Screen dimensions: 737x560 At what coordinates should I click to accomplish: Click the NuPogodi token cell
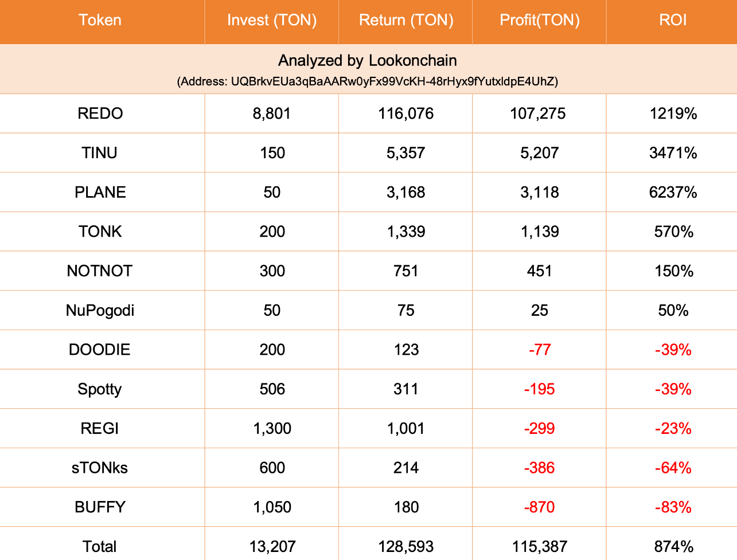[100, 311]
